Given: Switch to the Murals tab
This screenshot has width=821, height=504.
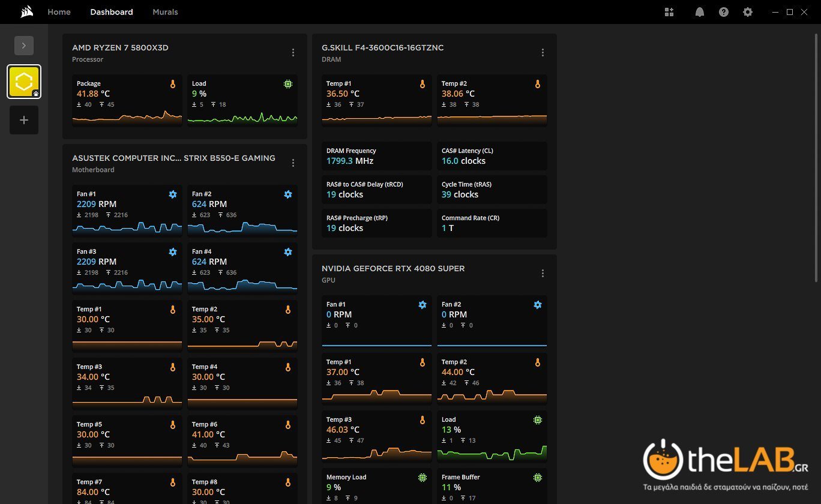Looking at the screenshot, I should pyautogui.click(x=165, y=12).
